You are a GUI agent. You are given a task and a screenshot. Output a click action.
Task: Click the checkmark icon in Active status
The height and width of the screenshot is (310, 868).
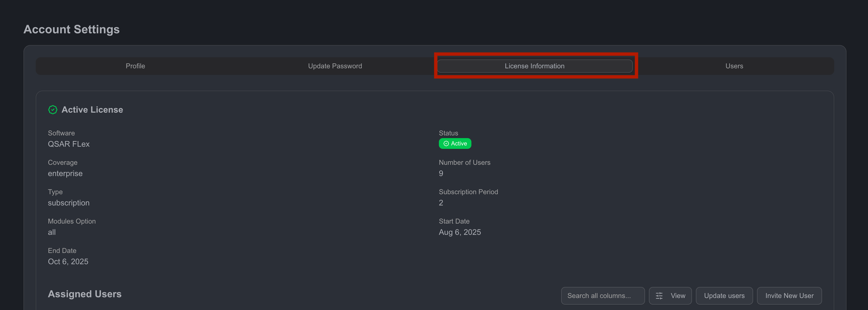click(x=446, y=144)
